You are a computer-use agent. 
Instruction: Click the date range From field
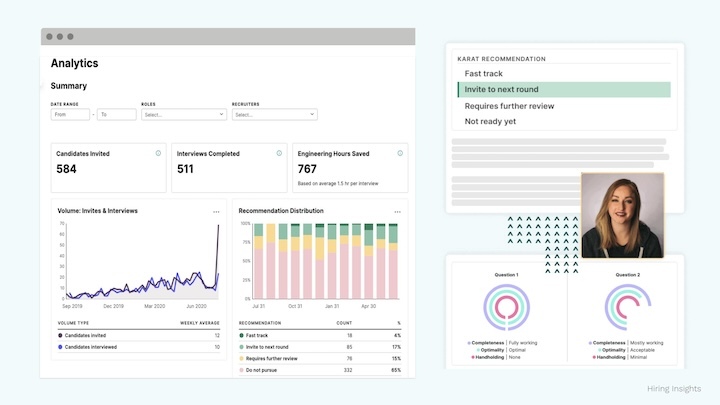pyautogui.click(x=70, y=115)
